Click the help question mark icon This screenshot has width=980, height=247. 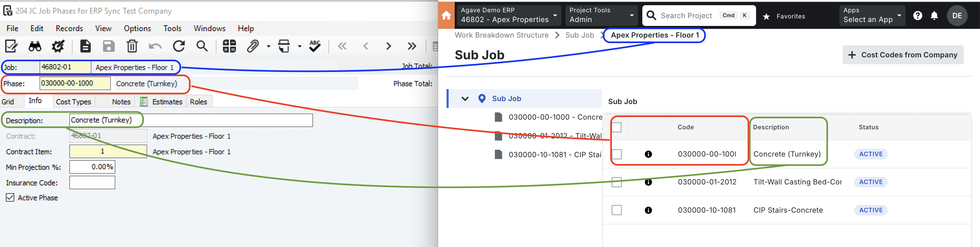click(x=917, y=16)
